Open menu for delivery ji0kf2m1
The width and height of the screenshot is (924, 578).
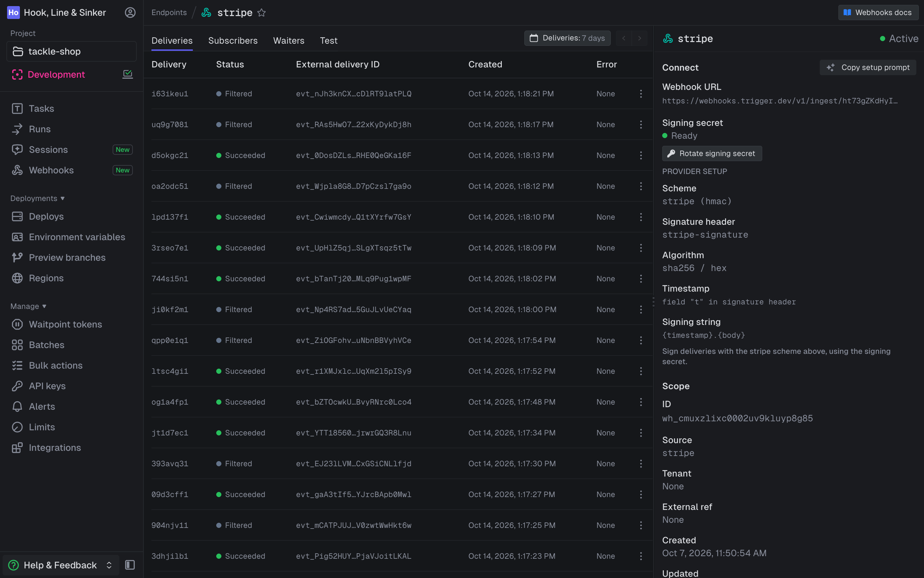pyautogui.click(x=641, y=310)
